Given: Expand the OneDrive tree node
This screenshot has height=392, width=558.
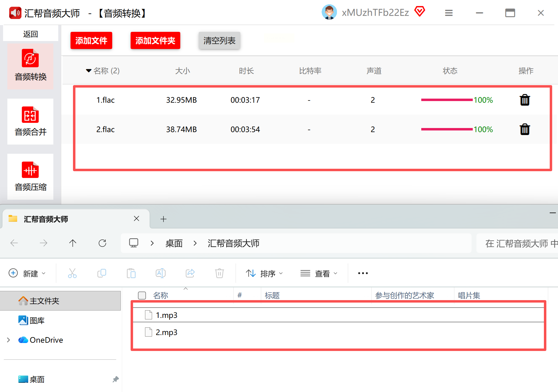Looking at the screenshot, I should pyautogui.click(x=8, y=340).
